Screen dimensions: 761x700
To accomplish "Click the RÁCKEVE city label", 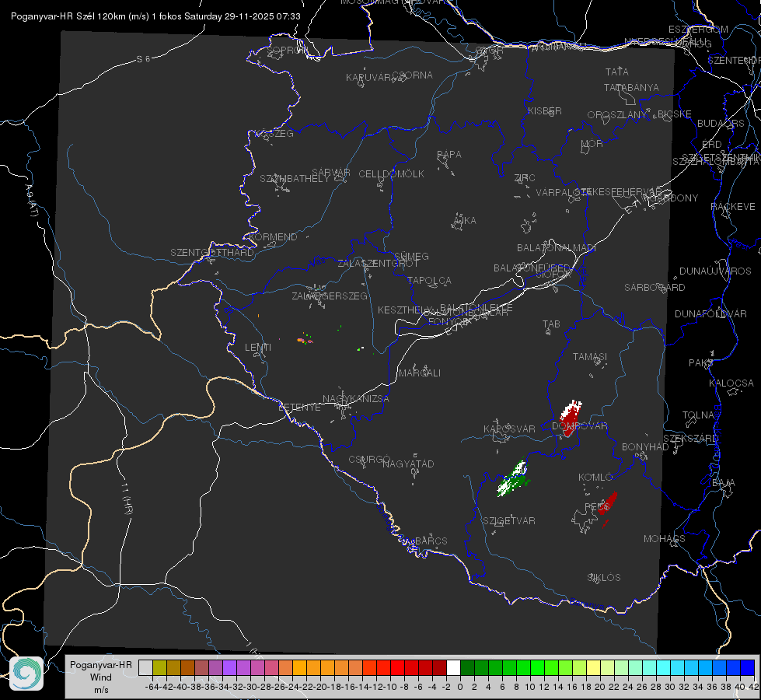I will coord(733,207).
